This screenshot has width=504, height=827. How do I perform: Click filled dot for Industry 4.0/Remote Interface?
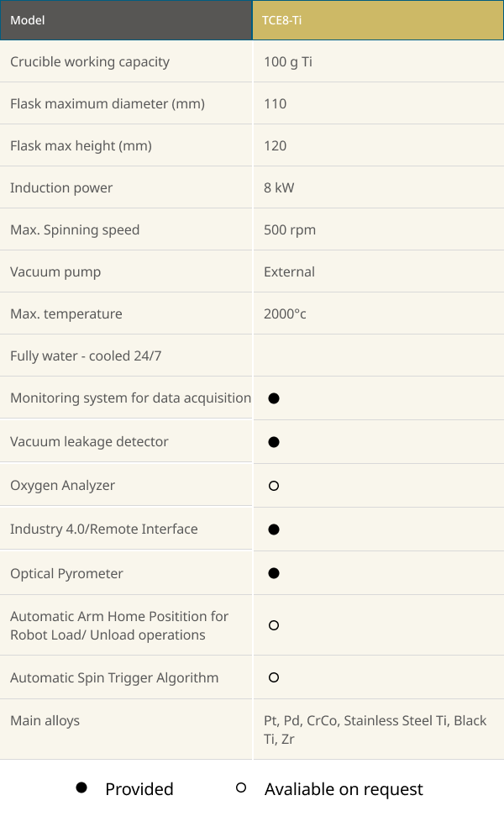274,529
